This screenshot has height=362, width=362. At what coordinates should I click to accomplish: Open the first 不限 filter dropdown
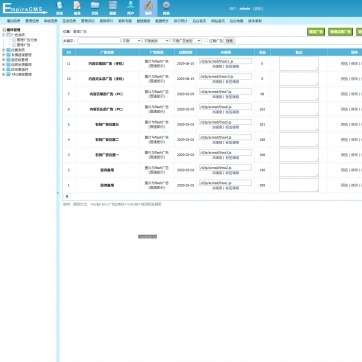click(131, 41)
